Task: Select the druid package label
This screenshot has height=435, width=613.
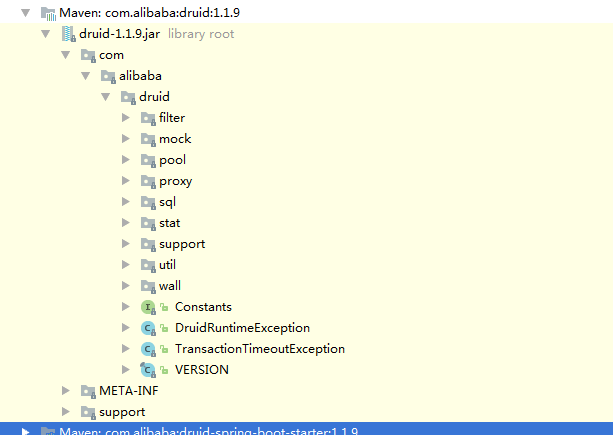Action: (x=154, y=97)
